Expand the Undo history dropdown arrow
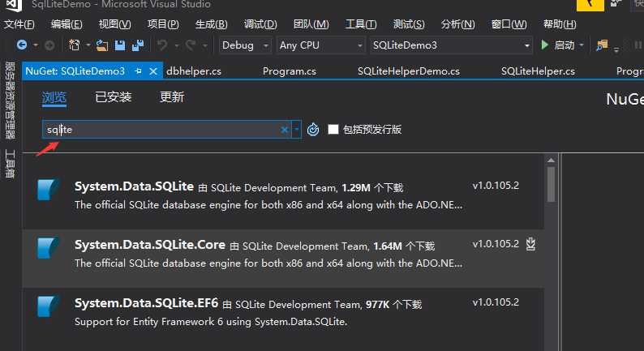The width and height of the screenshot is (644, 351). pos(177,45)
